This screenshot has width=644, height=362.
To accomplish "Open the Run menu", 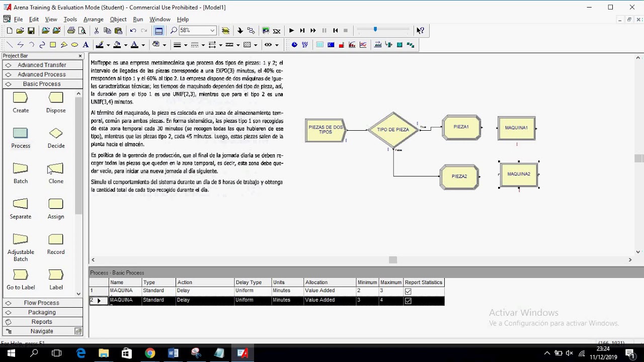I will tap(138, 19).
